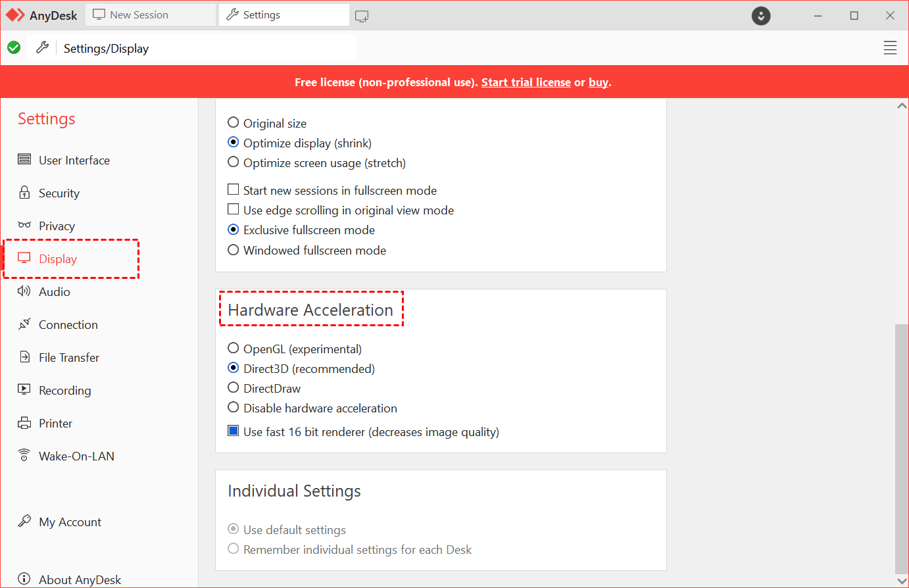The height and width of the screenshot is (588, 909).
Task: Open Security settings with lock icon
Action: pyautogui.click(x=59, y=193)
